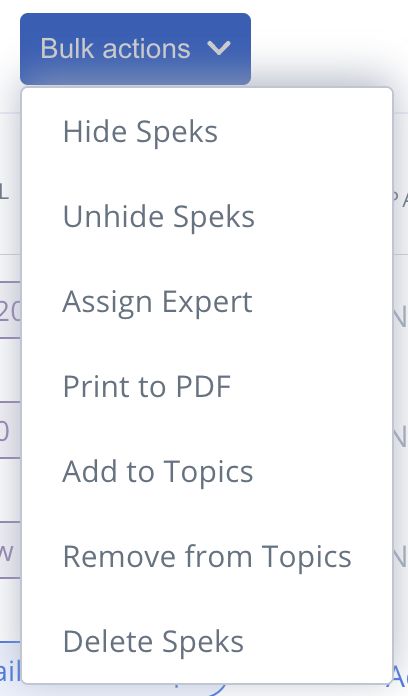Click the purple-outlined field showing 0
This screenshot has height=696, width=408.
coord(10,430)
